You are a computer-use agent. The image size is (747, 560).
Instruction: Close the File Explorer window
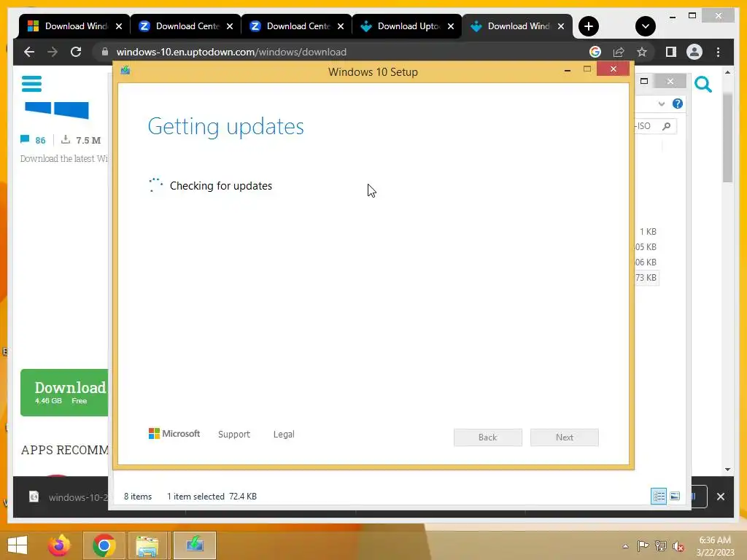(x=670, y=82)
